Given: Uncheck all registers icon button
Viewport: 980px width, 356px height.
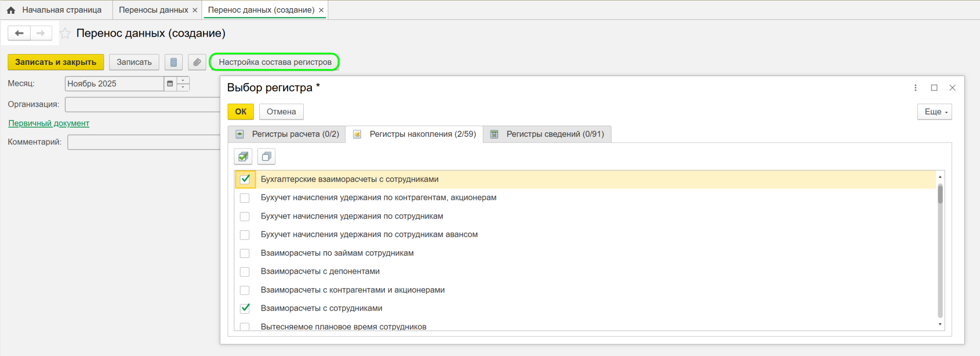Looking at the screenshot, I should point(266,157).
